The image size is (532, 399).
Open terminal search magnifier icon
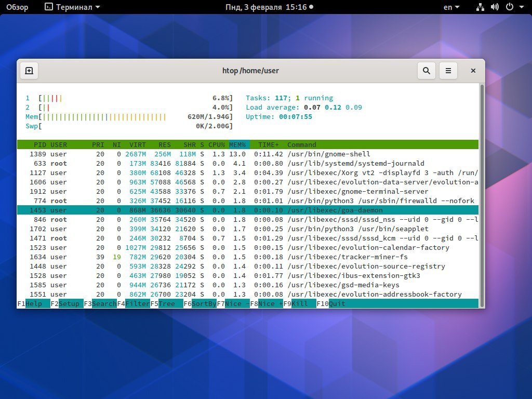coord(427,71)
